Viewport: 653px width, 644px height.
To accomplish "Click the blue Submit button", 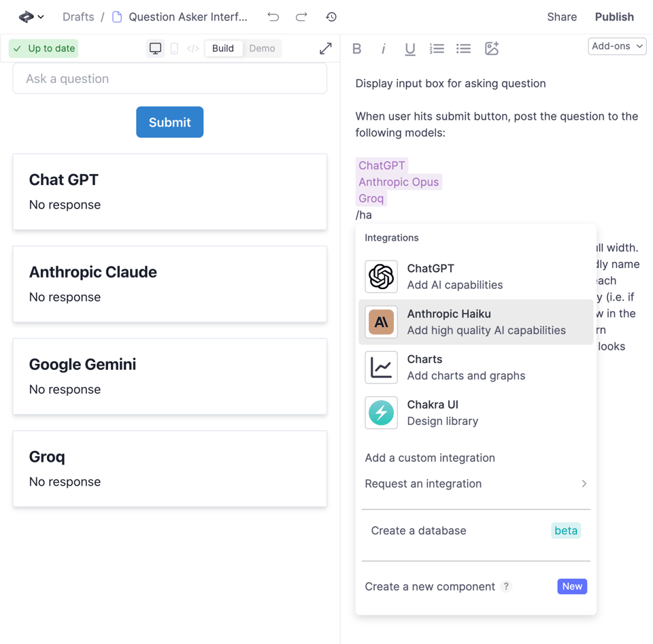I will tap(170, 122).
